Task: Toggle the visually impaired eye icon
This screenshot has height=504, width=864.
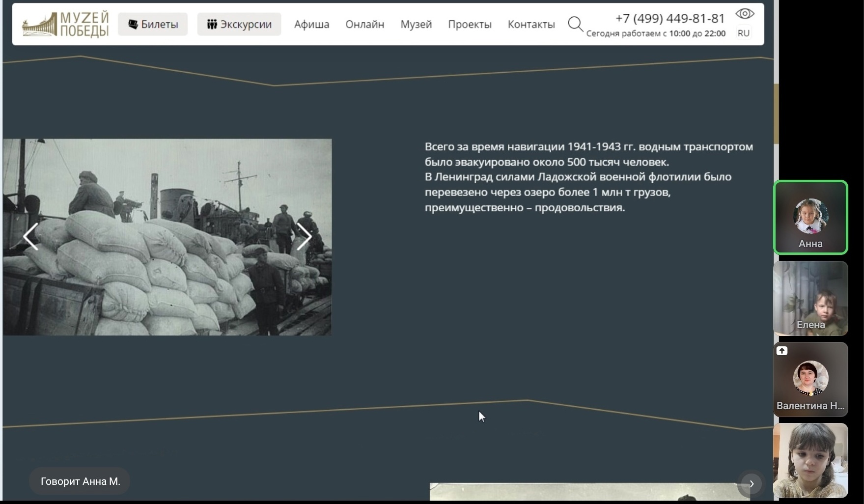Action: click(745, 14)
